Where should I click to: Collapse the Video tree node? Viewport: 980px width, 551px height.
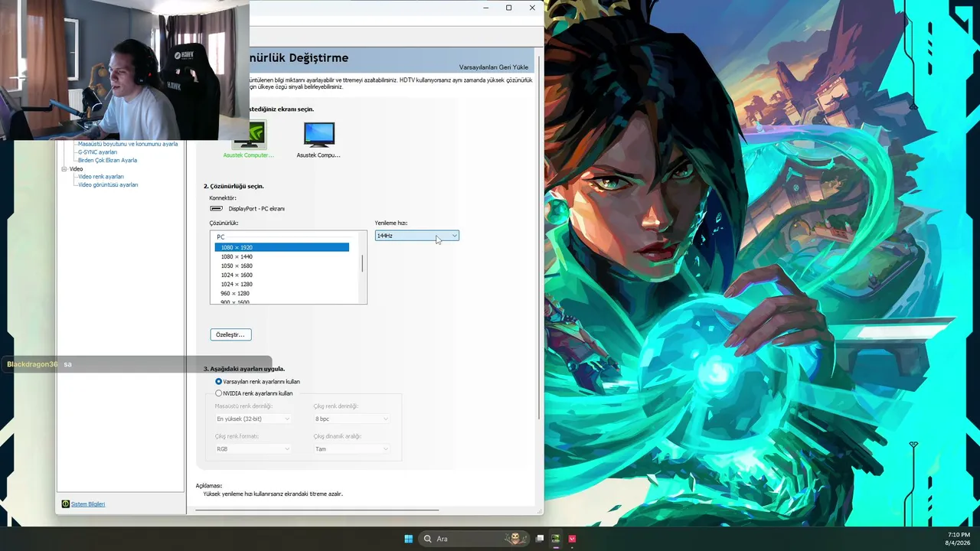[x=64, y=169]
